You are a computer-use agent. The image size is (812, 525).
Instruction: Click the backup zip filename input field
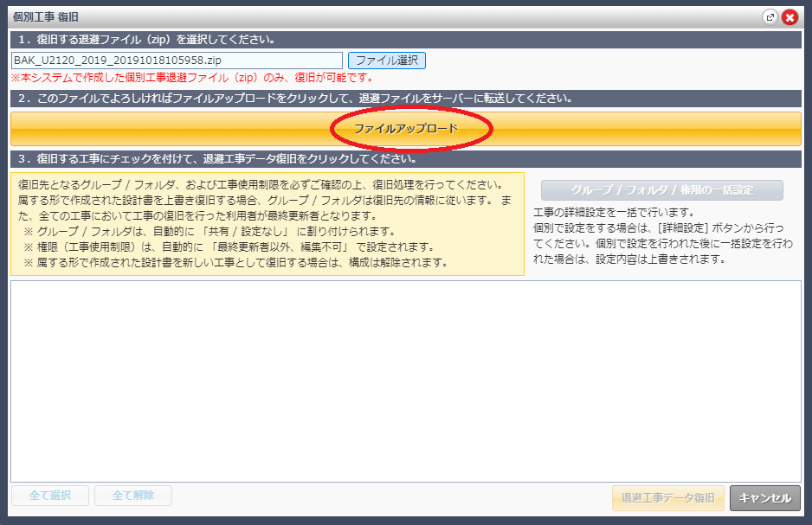pos(177,61)
